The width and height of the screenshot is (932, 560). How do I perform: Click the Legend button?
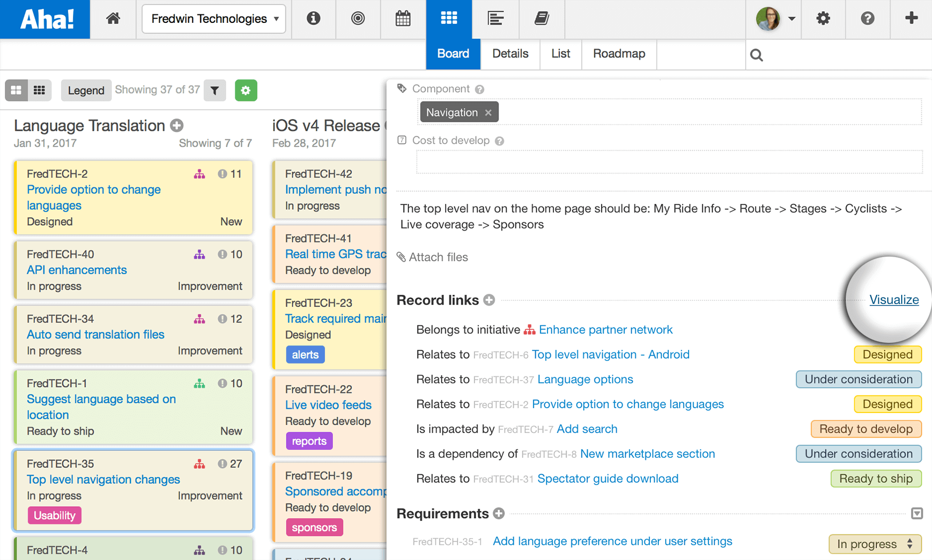tap(86, 90)
